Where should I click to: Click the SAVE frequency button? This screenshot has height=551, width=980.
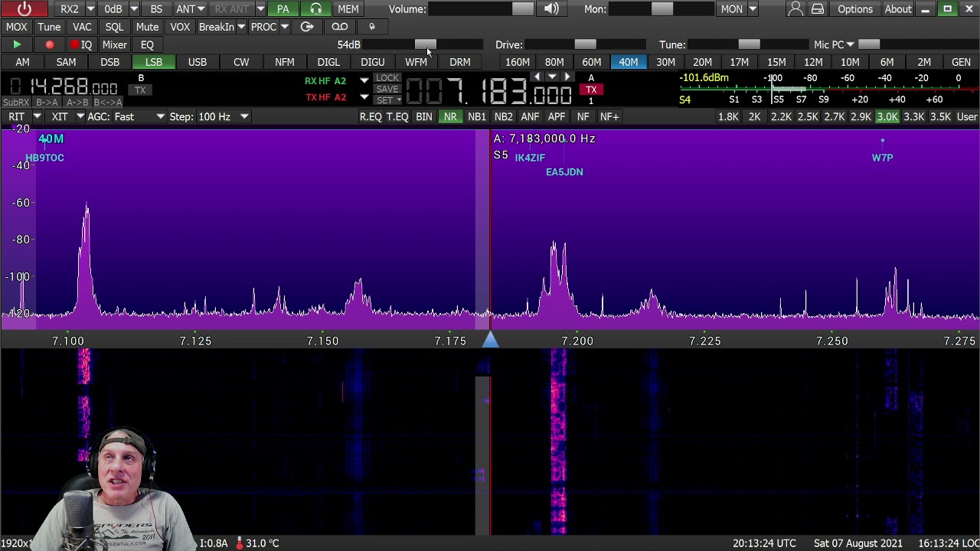coord(387,89)
